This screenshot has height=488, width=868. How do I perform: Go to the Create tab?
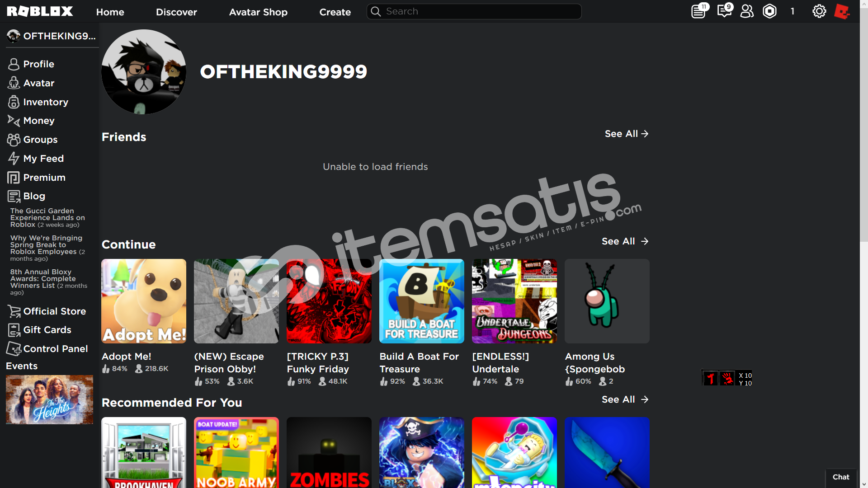click(x=335, y=12)
